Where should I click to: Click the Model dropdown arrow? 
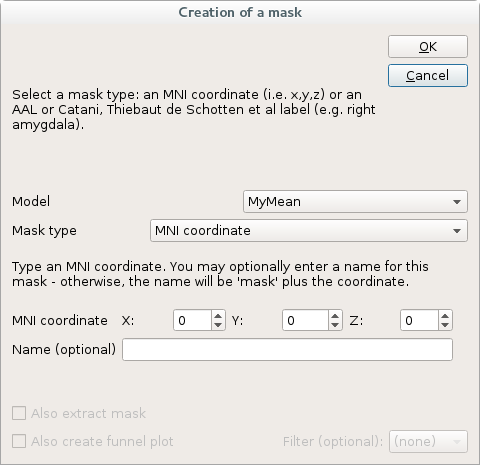click(x=457, y=202)
